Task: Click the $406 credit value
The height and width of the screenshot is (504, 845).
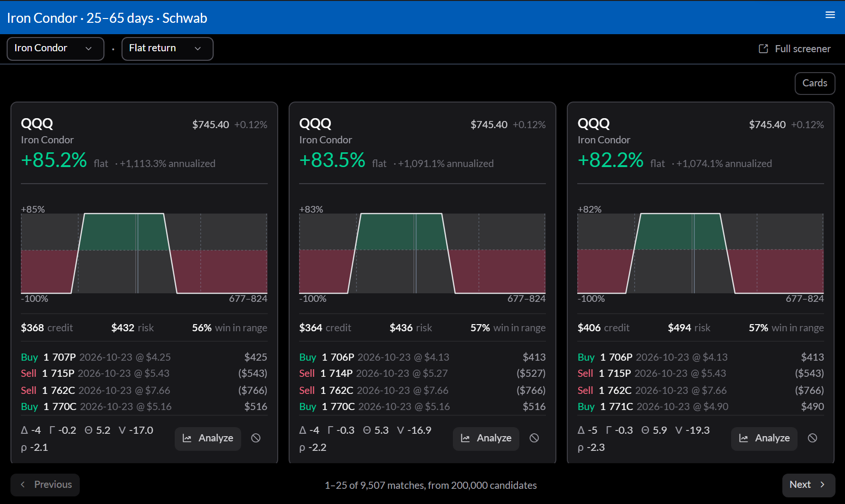Action: point(603,328)
